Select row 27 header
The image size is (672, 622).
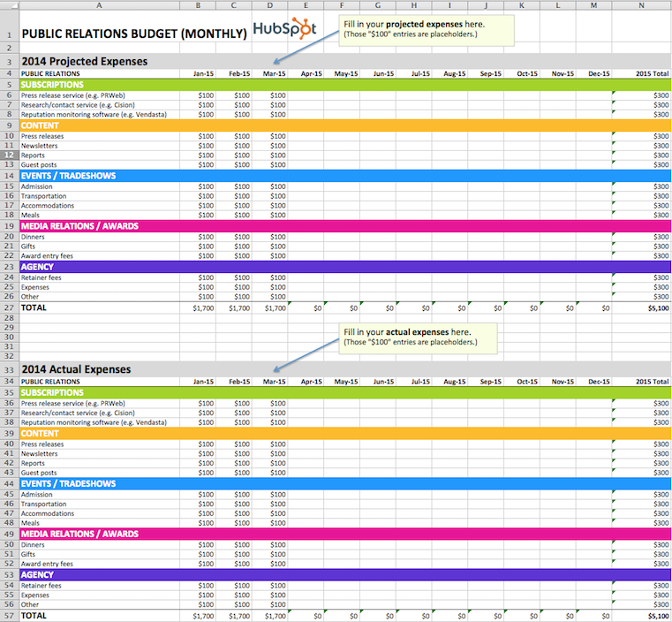(10, 307)
